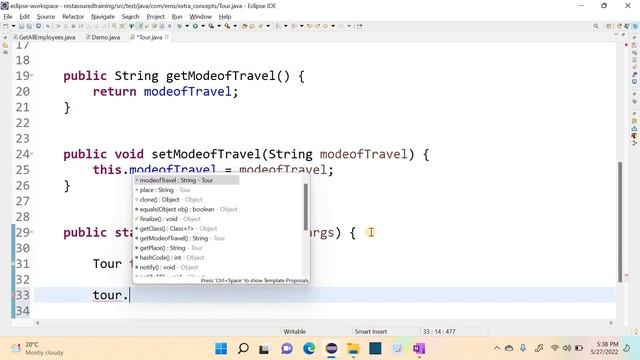The image size is (640, 360).
Task: Open the External Tools dropdown arrow
Action: (x=235, y=26)
